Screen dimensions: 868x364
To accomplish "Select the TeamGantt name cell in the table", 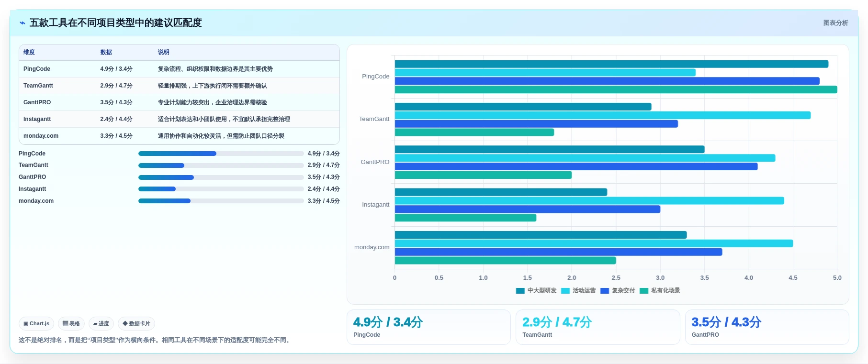I will 38,86.
